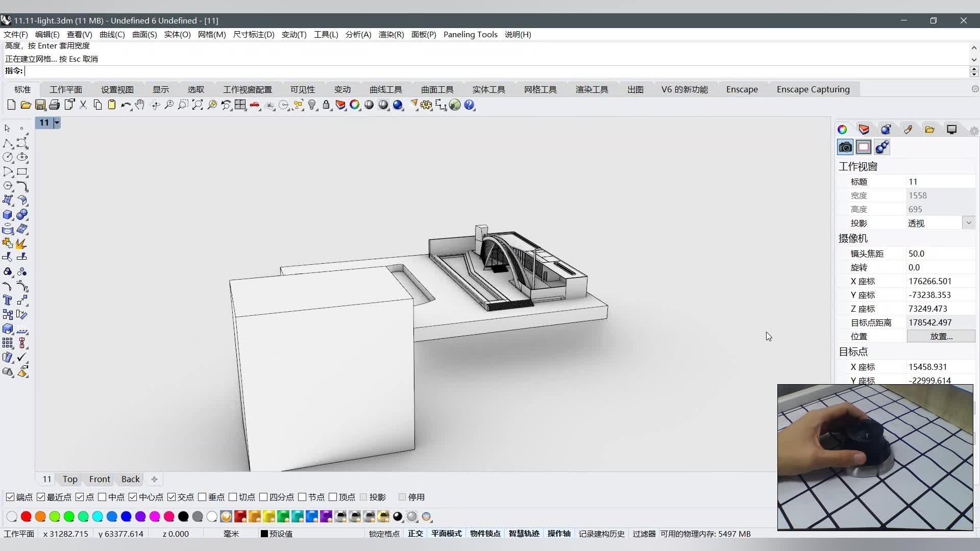
Task: Expand the 投影 projection dropdown
Action: point(968,223)
